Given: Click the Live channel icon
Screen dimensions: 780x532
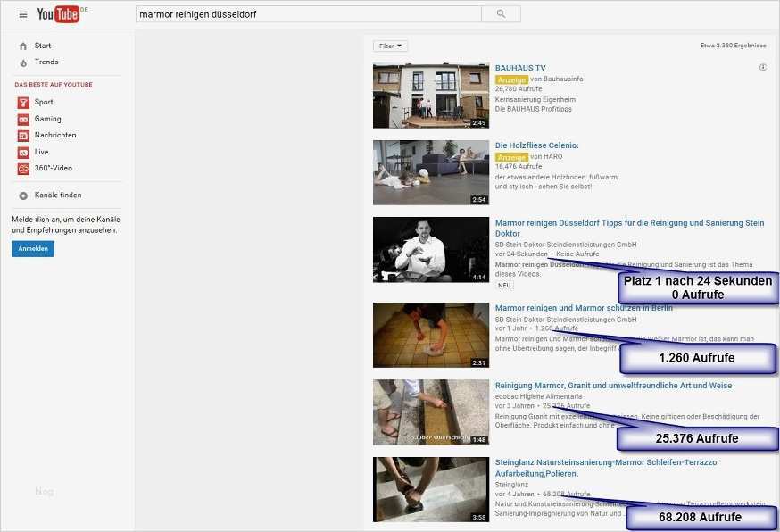Looking at the screenshot, I should click(x=23, y=153).
